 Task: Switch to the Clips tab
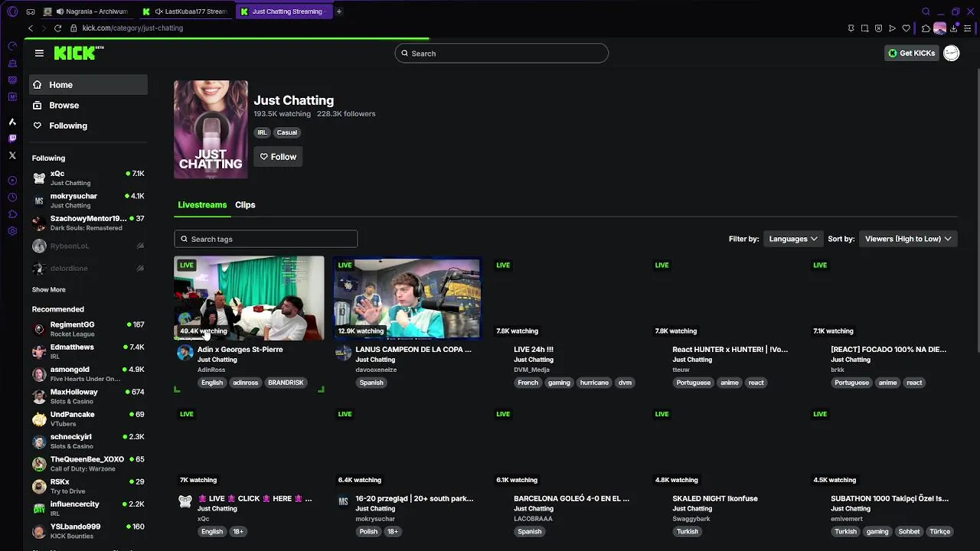point(245,205)
